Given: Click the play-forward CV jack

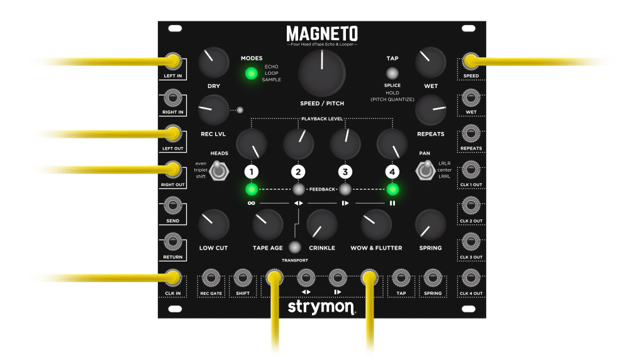Looking at the screenshot, I should (x=338, y=278).
